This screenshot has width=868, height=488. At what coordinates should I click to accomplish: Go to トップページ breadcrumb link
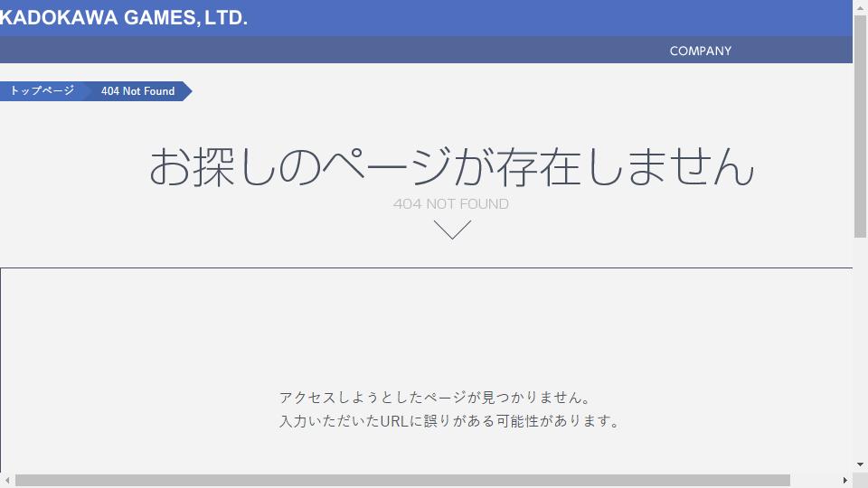click(42, 90)
